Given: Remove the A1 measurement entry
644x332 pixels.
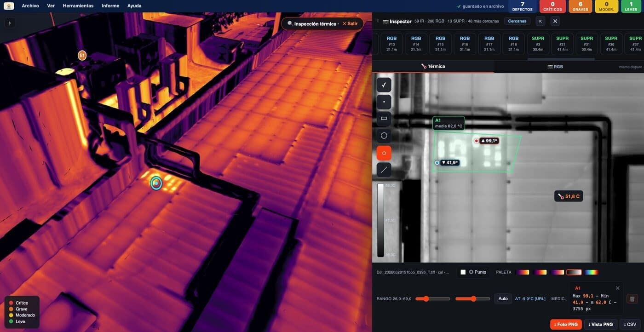Looking at the screenshot, I should (x=617, y=288).
